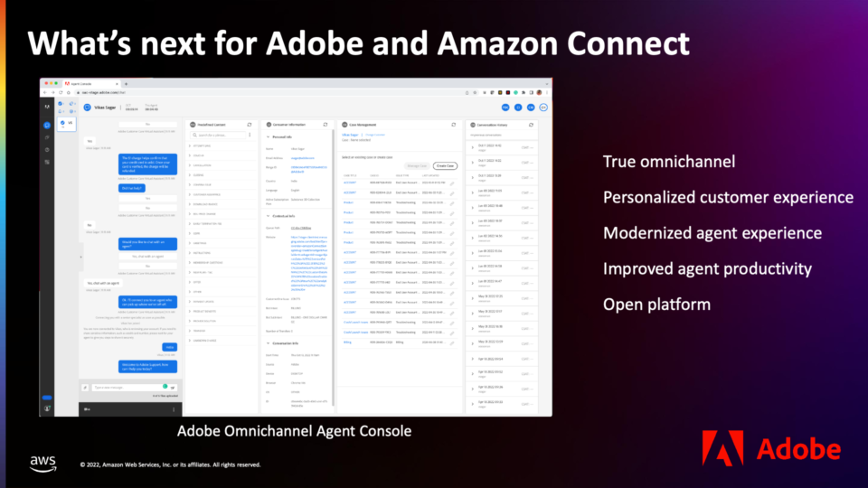Viewport: 868px width, 488px height.
Task: Click the 'Welcome to Adobe Support' chat bubble
Action: coord(147,366)
